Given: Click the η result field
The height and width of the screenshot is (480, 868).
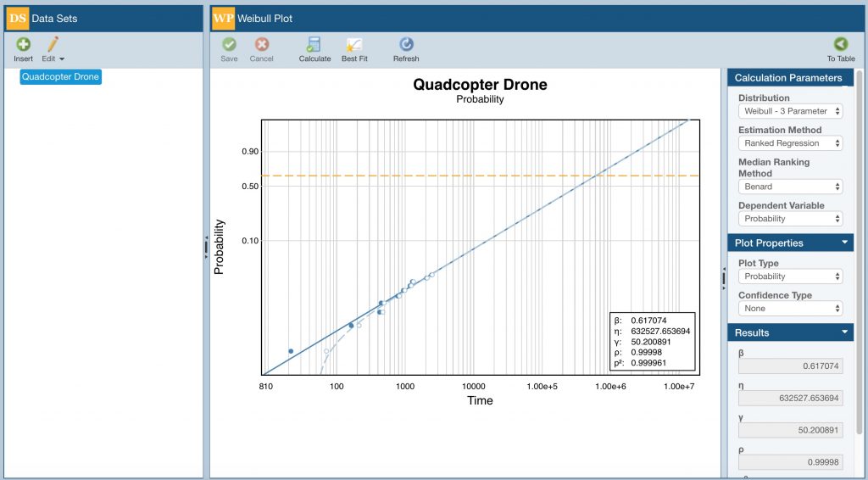Looking at the screenshot, I should [791, 398].
